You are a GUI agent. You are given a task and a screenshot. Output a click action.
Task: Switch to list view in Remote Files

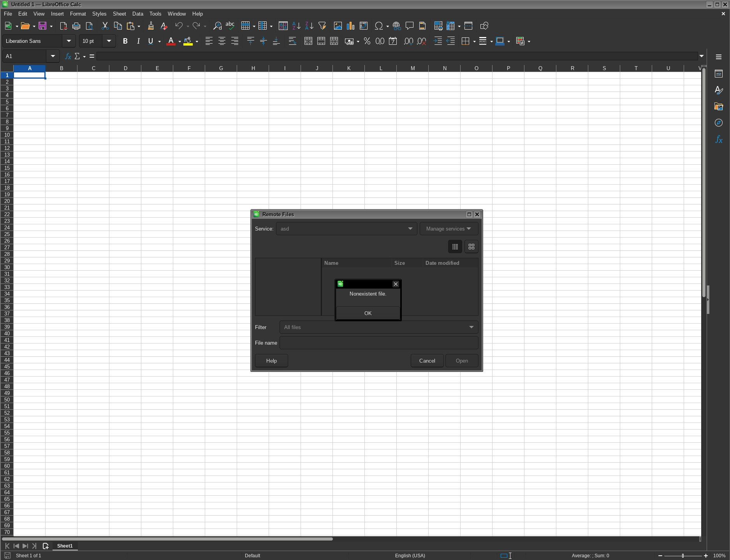coord(455,247)
